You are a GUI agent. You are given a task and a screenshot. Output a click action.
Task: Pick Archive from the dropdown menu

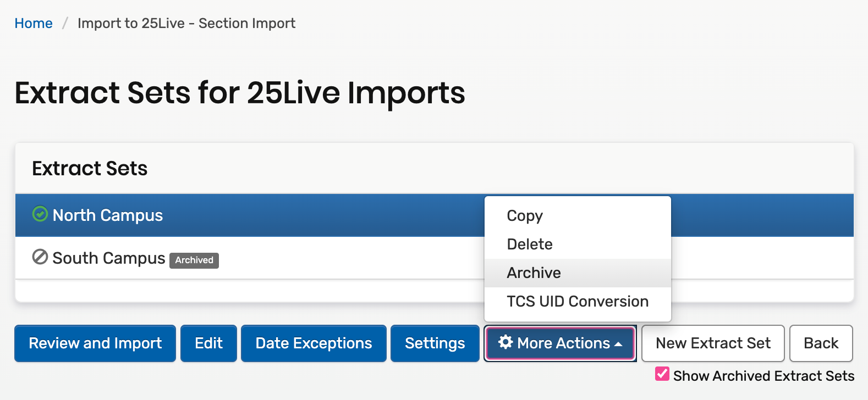tap(534, 273)
